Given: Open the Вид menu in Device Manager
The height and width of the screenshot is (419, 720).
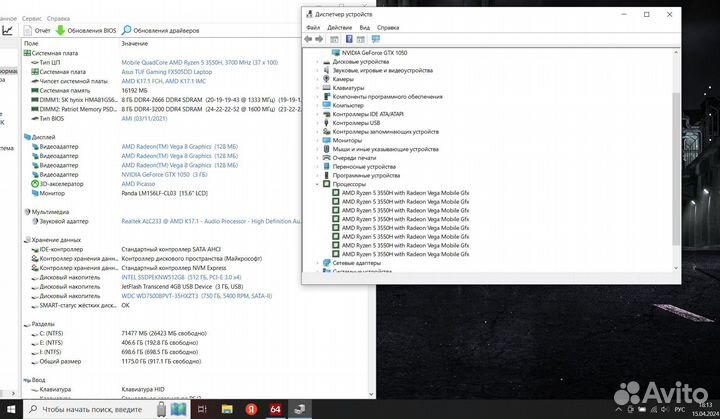Looking at the screenshot, I should click(x=365, y=28).
